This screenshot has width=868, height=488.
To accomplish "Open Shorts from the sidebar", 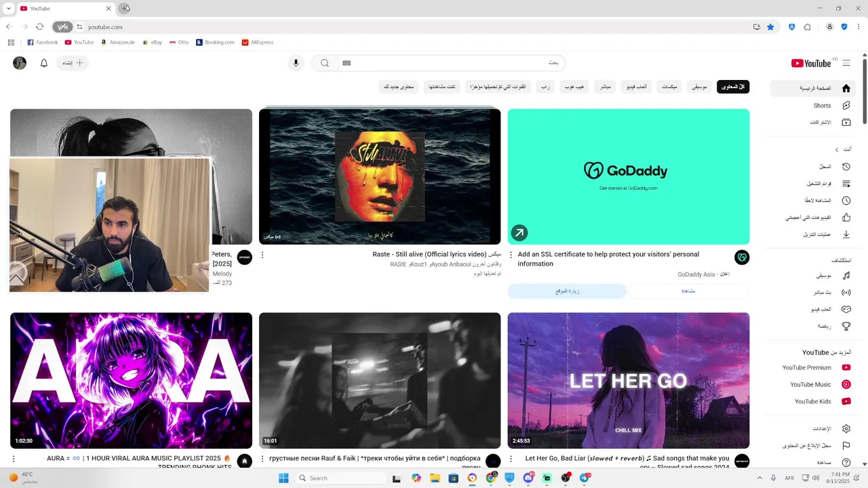I will [x=812, y=106].
